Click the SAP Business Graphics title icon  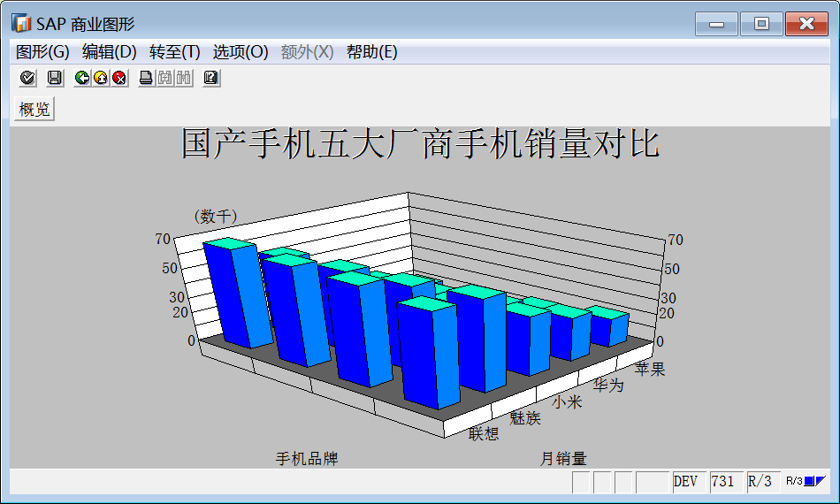[21, 24]
